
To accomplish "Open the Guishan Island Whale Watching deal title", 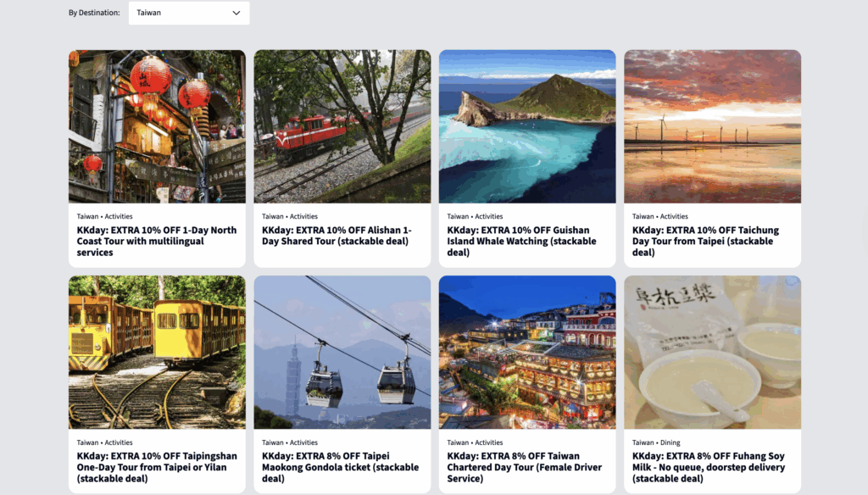I will (x=521, y=242).
